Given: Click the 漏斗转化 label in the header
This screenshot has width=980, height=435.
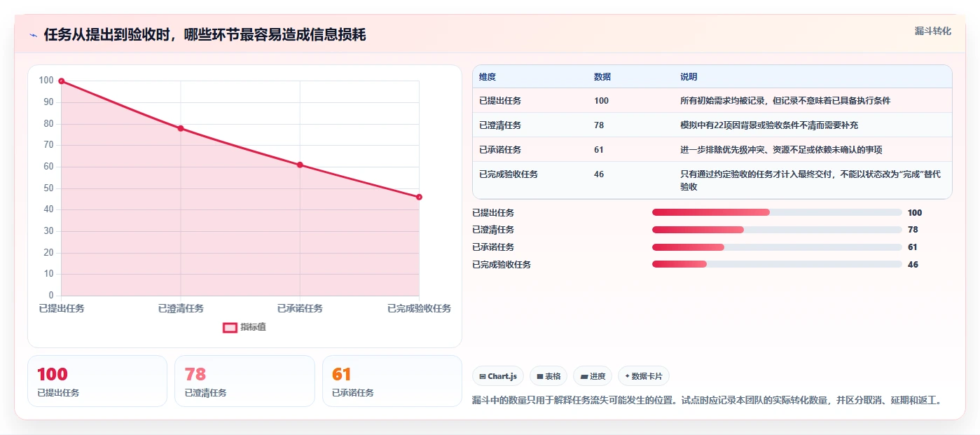Looking at the screenshot, I should [x=932, y=31].
